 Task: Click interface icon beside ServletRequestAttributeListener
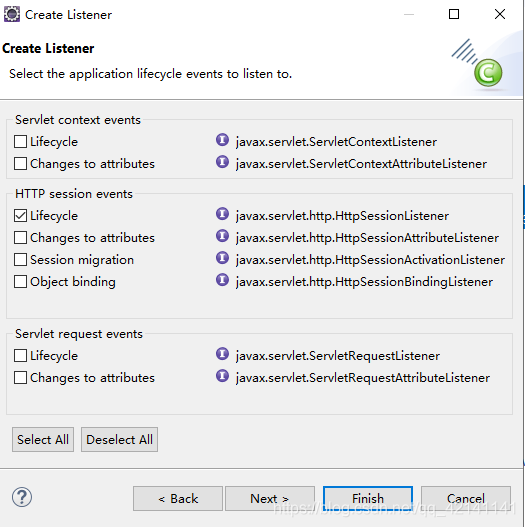point(222,376)
